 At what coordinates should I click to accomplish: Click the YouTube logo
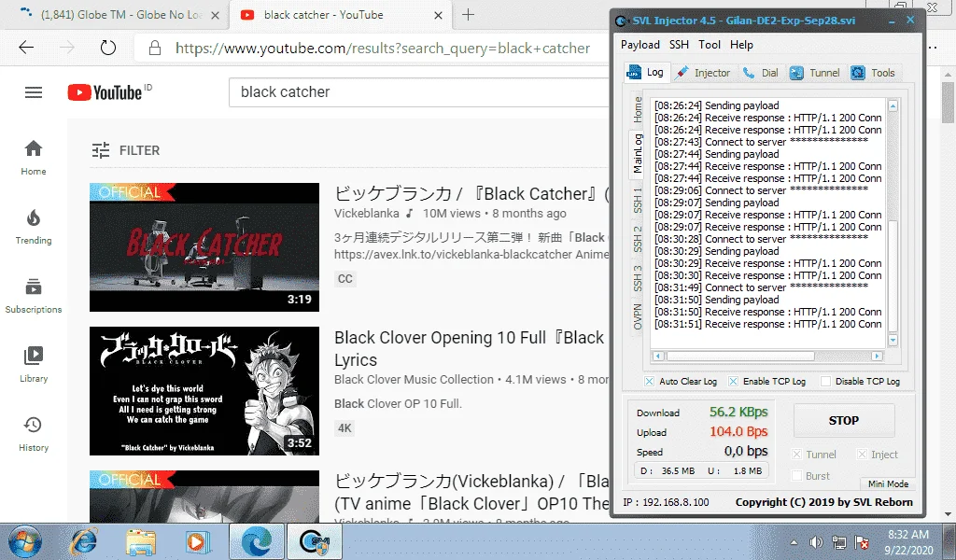click(105, 92)
